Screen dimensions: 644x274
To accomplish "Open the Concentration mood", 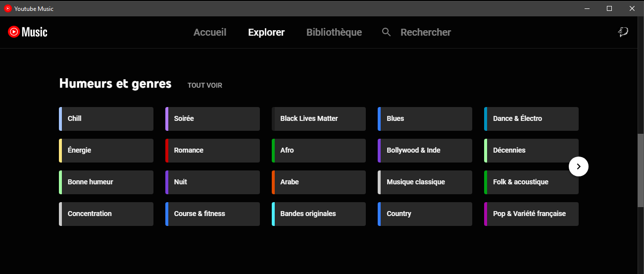I will pyautogui.click(x=106, y=214).
